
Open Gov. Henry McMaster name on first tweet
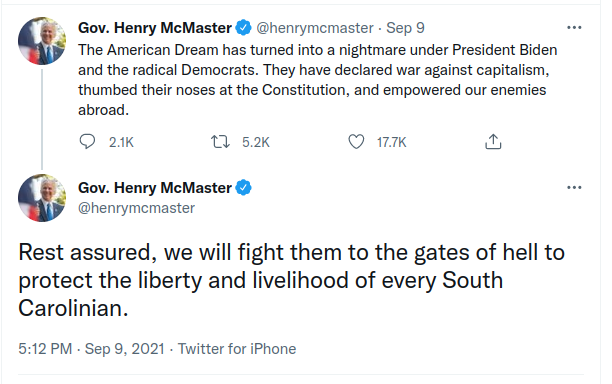155,28
